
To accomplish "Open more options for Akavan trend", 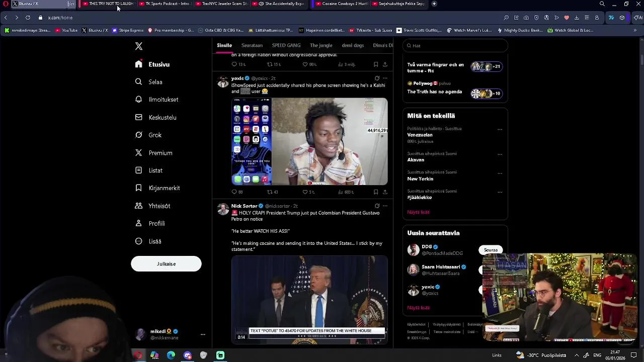I will [x=500, y=154].
